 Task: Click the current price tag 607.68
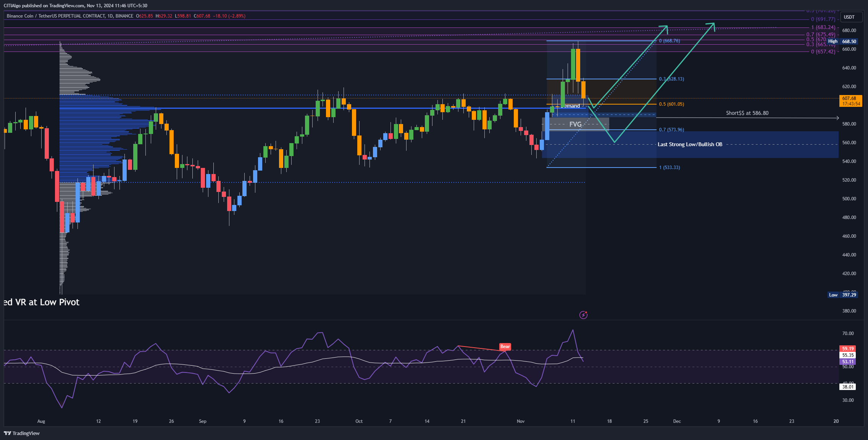(850, 101)
